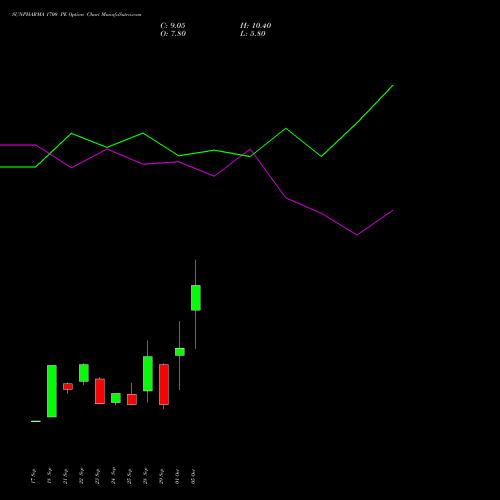The width and height of the screenshot is (500, 500).
Task: Click the 21 Sep date label
Action: (65, 476)
